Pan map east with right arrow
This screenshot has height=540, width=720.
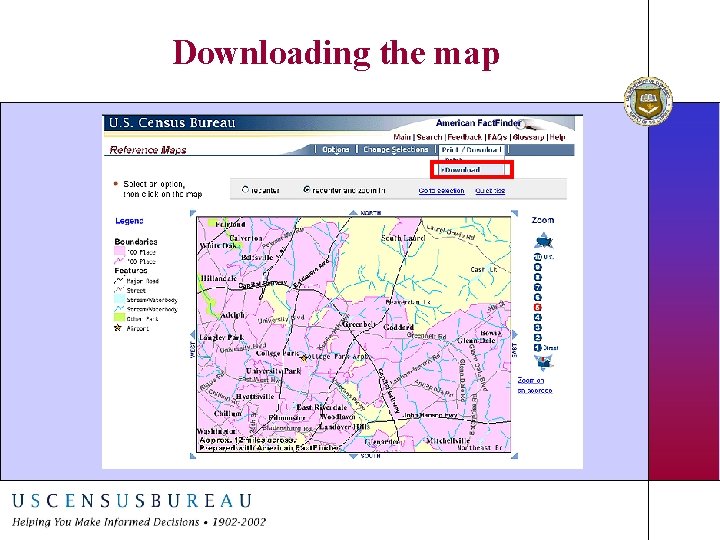coord(515,335)
